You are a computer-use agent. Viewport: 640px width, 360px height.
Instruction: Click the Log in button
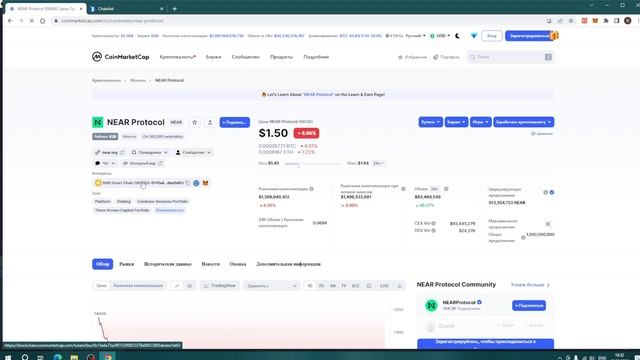(491, 36)
